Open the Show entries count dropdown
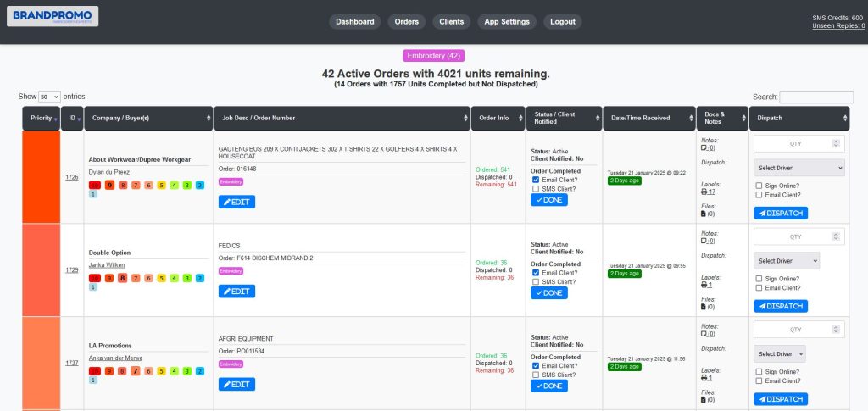Viewport: 868px width, 411px height. pos(49,97)
